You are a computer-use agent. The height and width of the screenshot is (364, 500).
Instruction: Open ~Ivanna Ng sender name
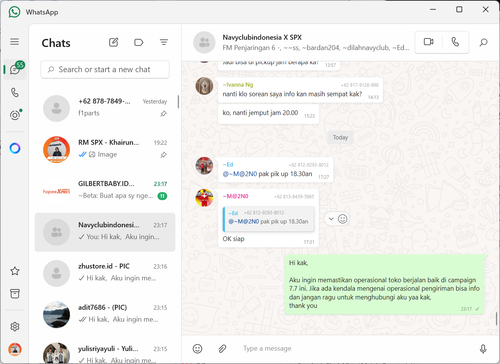point(238,85)
